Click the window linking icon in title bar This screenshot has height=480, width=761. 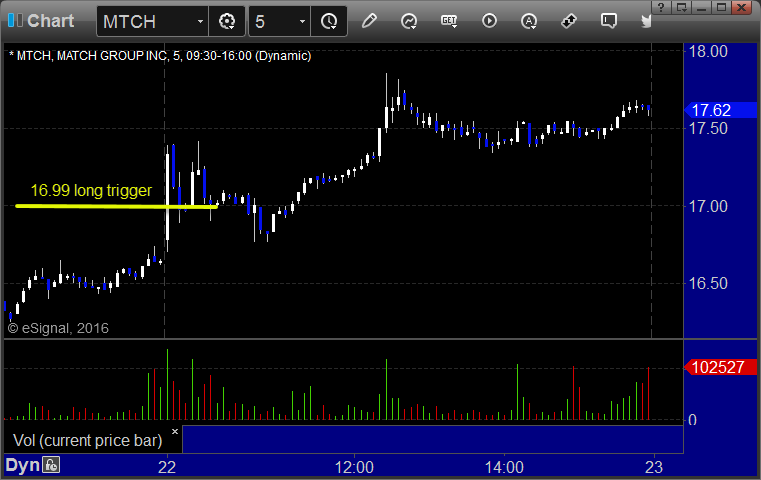pos(681,7)
